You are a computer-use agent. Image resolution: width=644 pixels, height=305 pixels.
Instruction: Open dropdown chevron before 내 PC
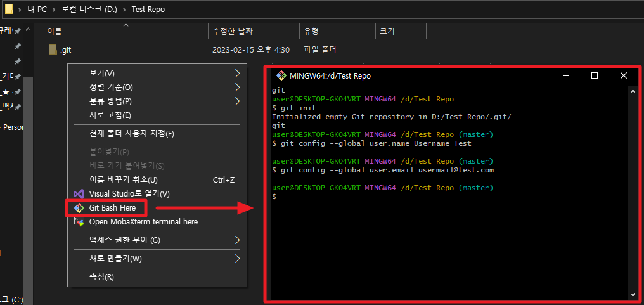point(20,9)
